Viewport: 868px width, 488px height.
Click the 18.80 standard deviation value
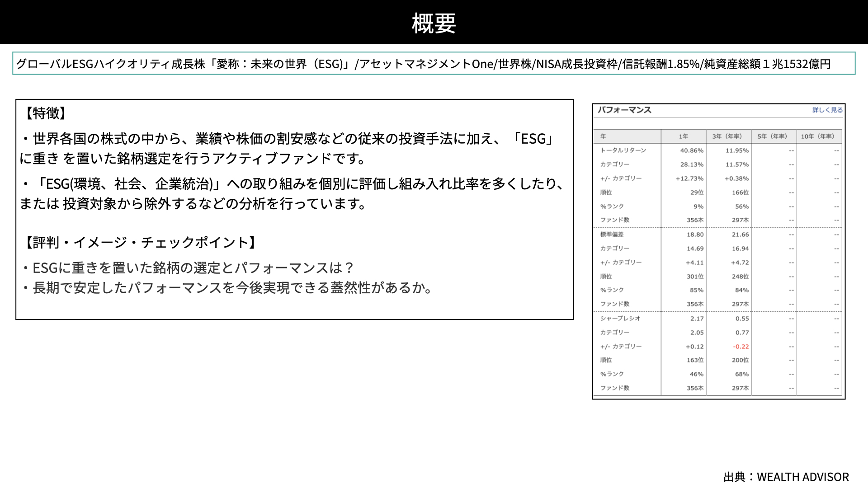[695, 235]
